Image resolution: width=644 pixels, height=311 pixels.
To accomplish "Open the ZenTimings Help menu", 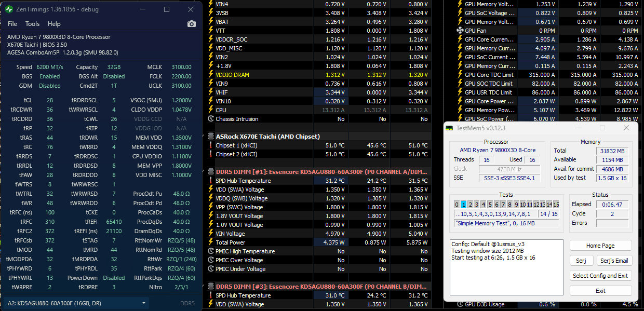I will (x=54, y=24).
